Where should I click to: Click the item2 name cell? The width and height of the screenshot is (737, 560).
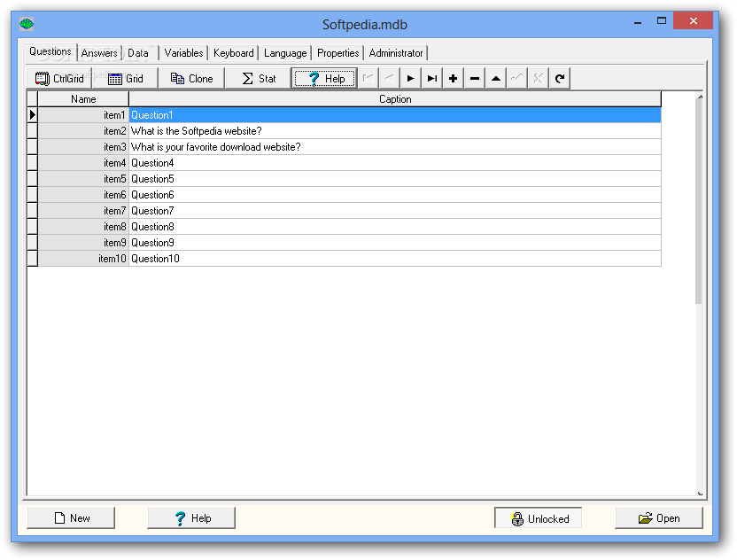coord(83,131)
